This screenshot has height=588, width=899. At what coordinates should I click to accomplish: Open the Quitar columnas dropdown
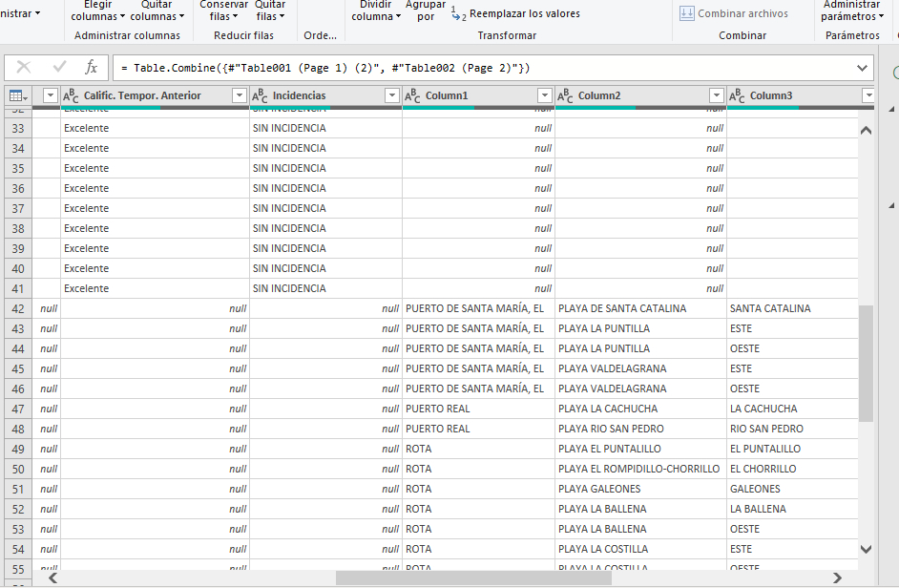click(157, 10)
